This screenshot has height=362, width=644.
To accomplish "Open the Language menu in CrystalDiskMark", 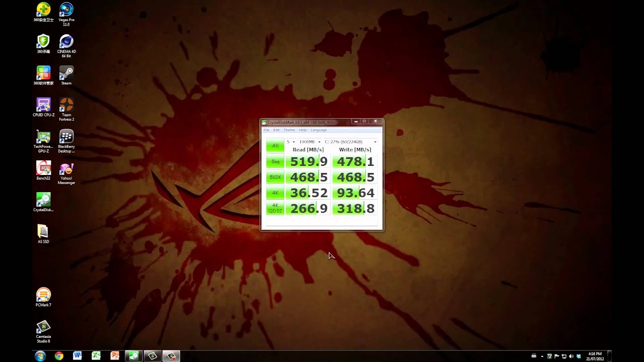I will (x=318, y=130).
